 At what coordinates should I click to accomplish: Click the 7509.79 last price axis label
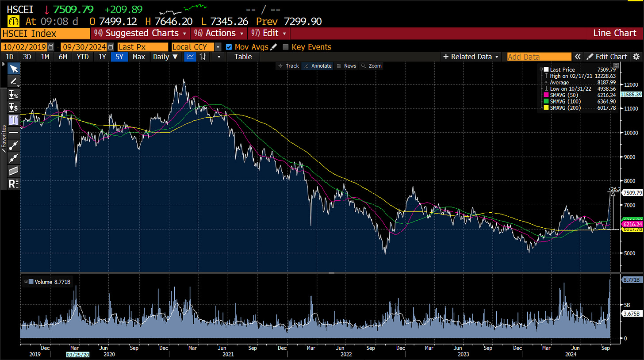[x=632, y=193]
